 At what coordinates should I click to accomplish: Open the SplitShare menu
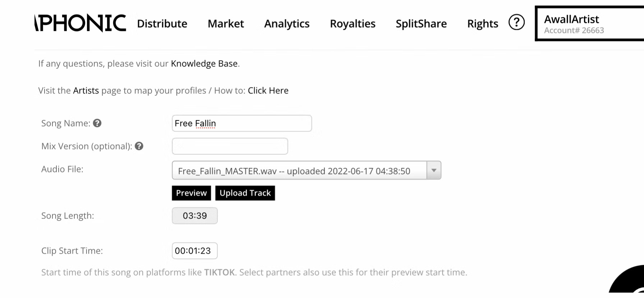pos(421,24)
